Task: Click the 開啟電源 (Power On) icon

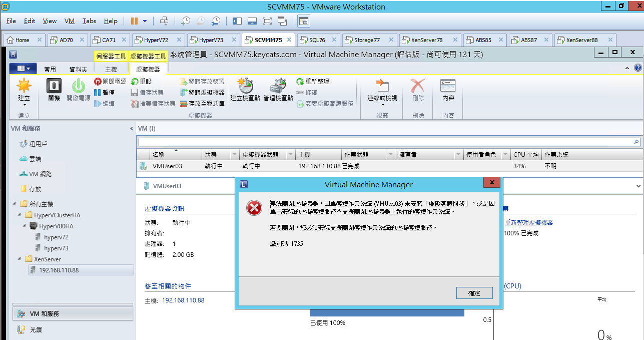Action: pyautogui.click(x=79, y=86)
